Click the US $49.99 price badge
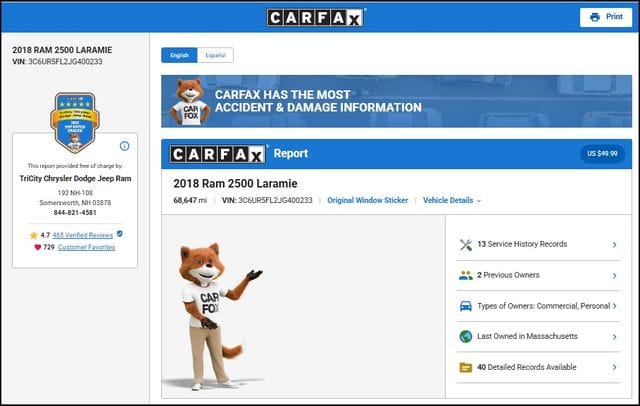The image size is (640, 406). (x=602, y=154)
